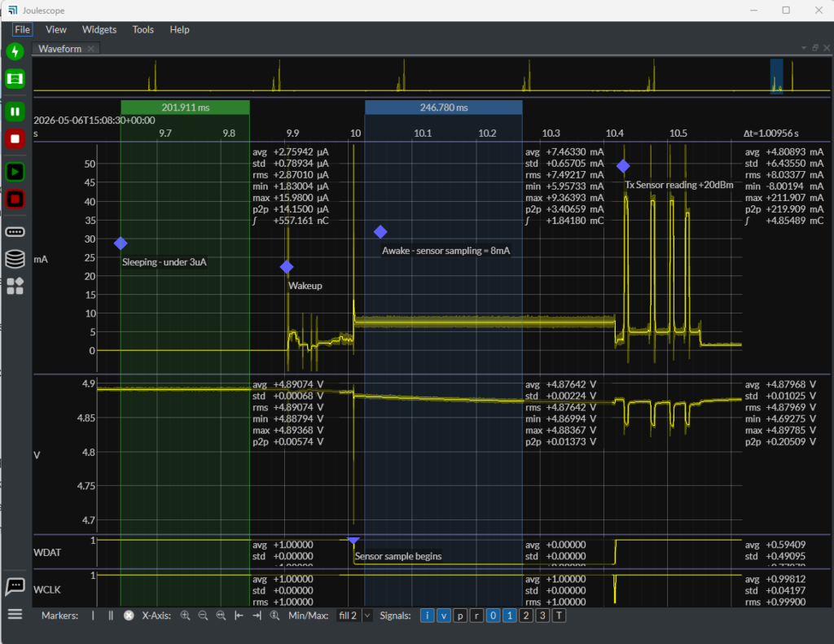Image resolution: width=834 pixels, height=644 pixels.
Task: Open the Min/Max fill 2 dropdown
Action: click(353, 616)
